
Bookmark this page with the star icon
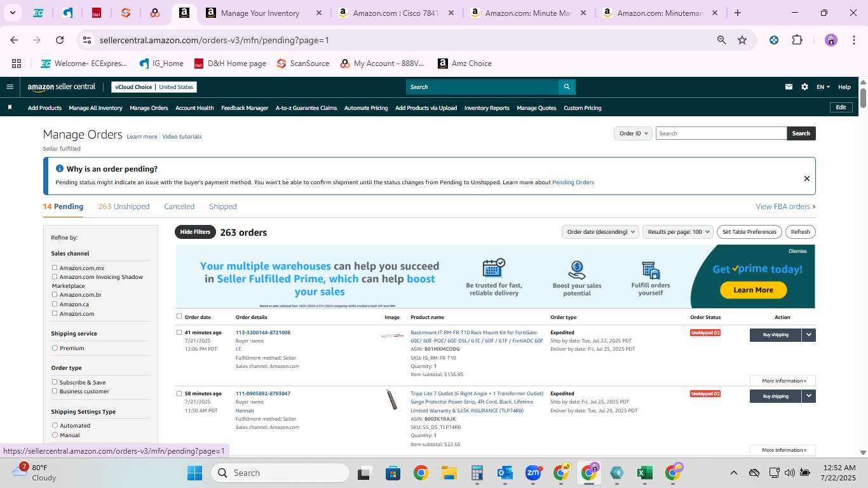(x=742, y=40)
